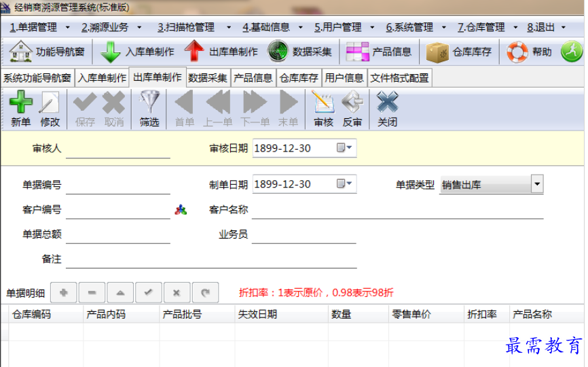This screenshot has height=367, width=588.
Task: Click the 数量 column header
Action: (359, 314)
